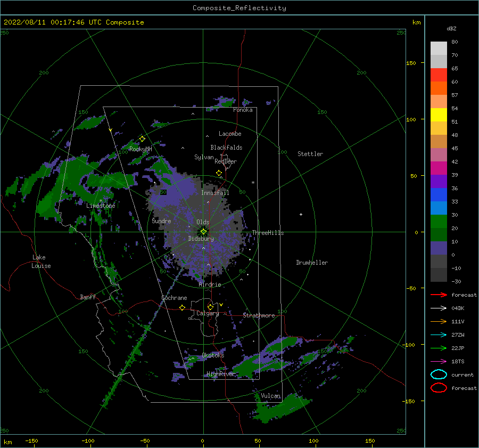The width and height of the screenshot is (479, 448).
Task: Click the light gray 70-80 dBZ swatch
Action: [x=439, y=48]
